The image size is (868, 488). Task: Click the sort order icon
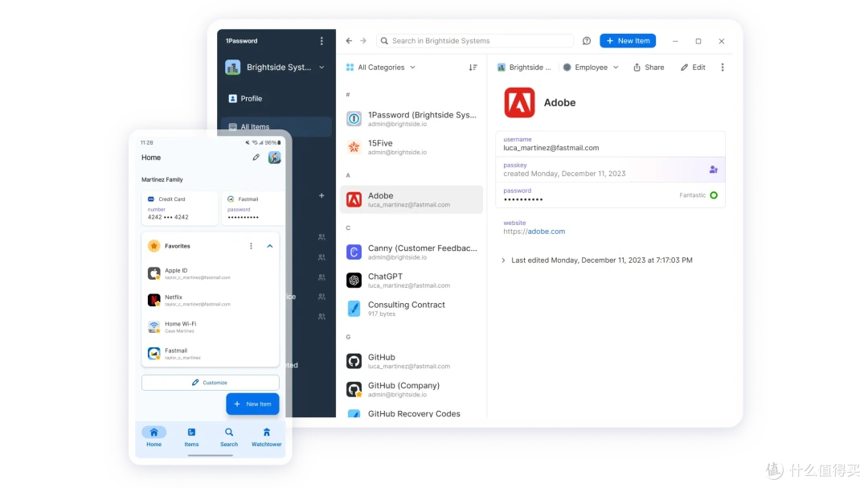pos(473,67)
